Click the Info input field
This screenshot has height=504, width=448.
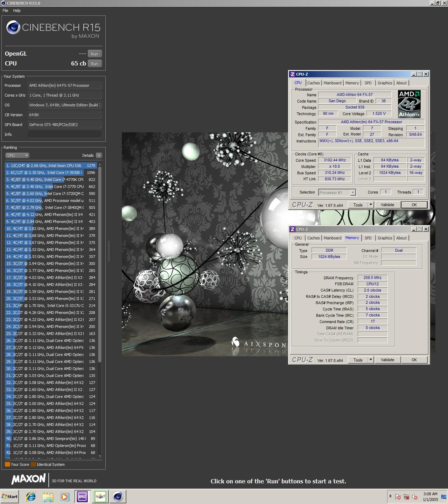65,134
